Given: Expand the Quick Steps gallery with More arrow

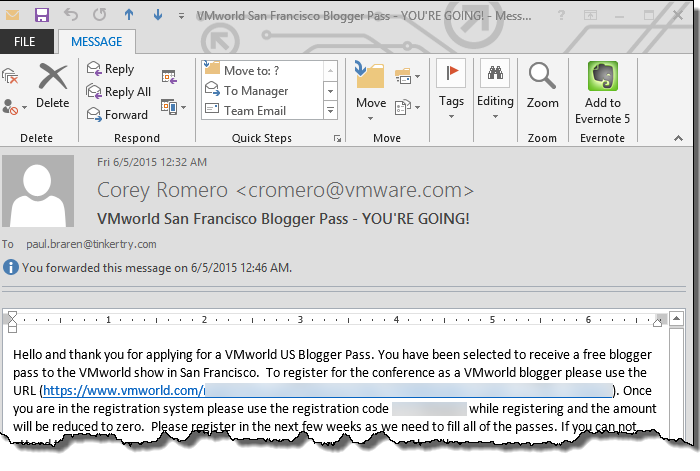Looking at the screenshot, I should [x=330, y=110].
